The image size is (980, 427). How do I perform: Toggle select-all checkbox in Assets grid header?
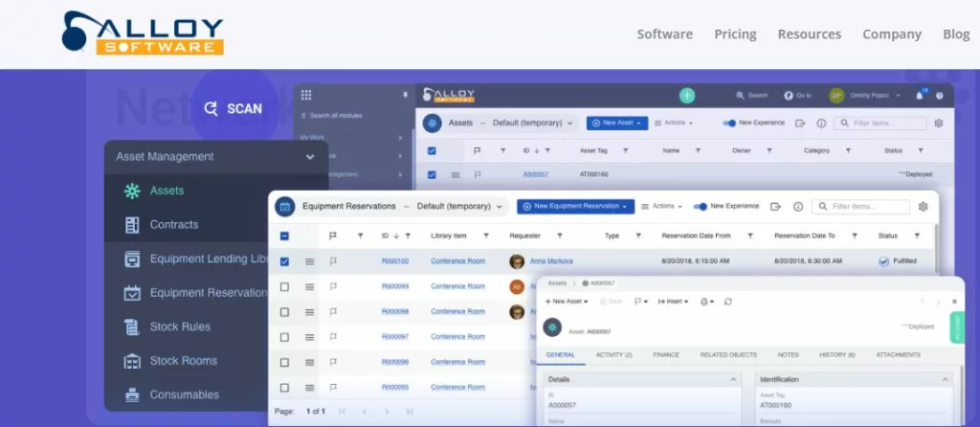[x=432, y=150]
